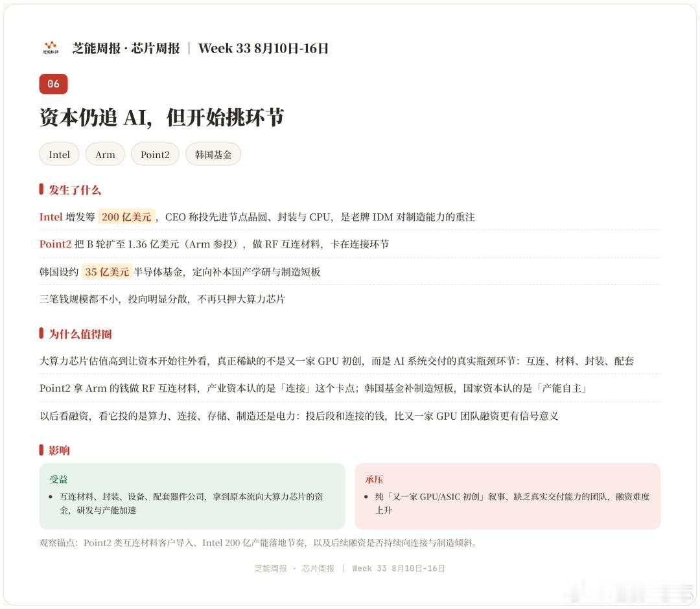Click the 互连材料、封装、设备 bullet in green card
700x609 pixels.
pos(191,503)
